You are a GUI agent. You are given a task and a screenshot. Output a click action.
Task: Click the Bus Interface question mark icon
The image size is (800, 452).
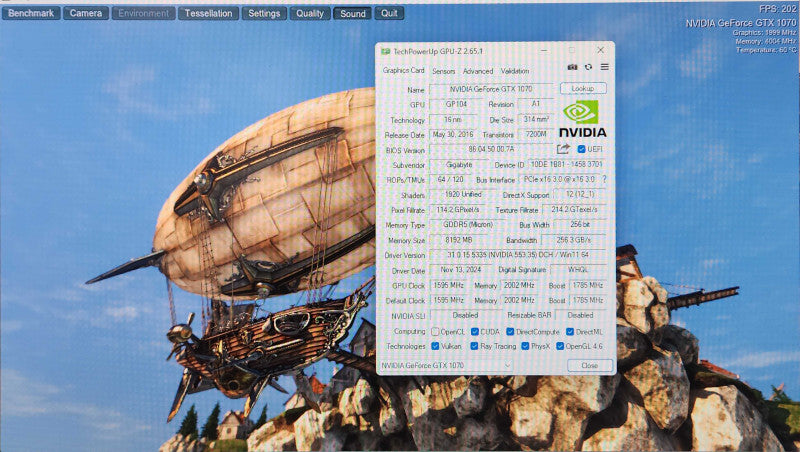pos(605,179)
